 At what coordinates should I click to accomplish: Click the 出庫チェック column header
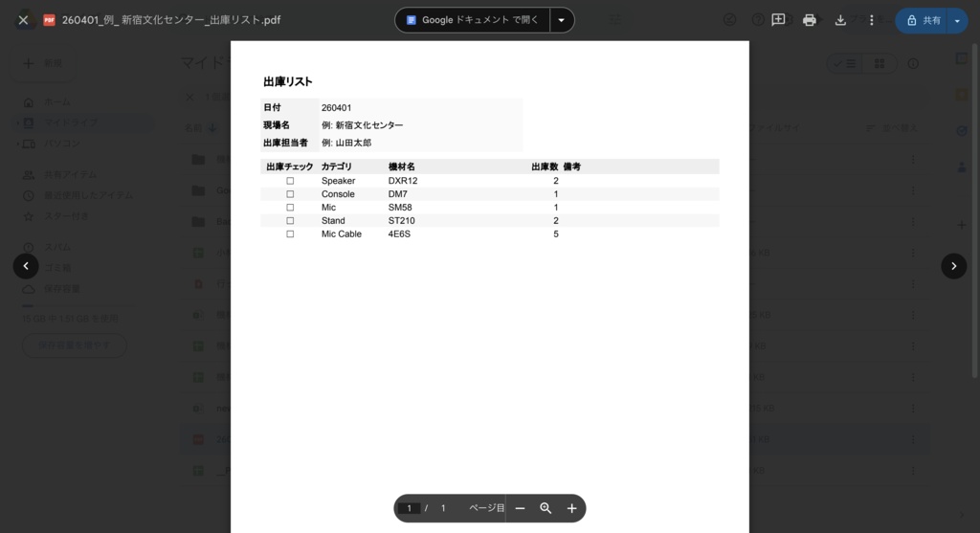(289, 167)
